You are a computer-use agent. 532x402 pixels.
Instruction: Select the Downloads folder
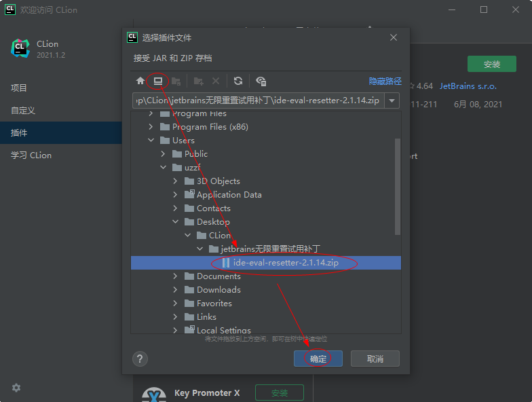point(218,290)
